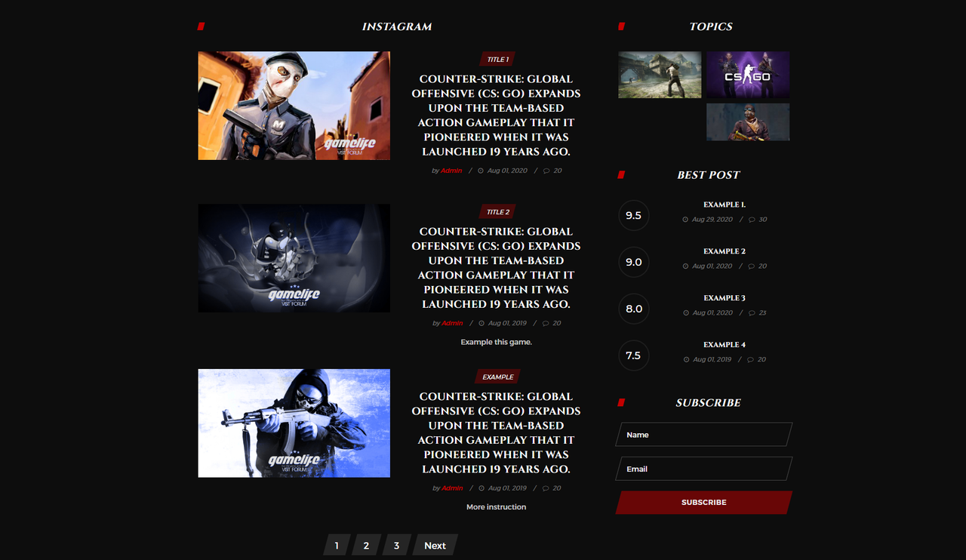Screen dimensions: 966x560
Task: Focus the Name input field
Action: (704, 435)
